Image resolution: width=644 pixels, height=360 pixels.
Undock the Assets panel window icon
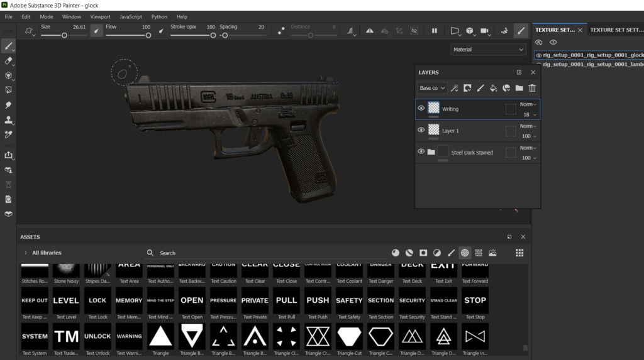[x=509, y=237]
